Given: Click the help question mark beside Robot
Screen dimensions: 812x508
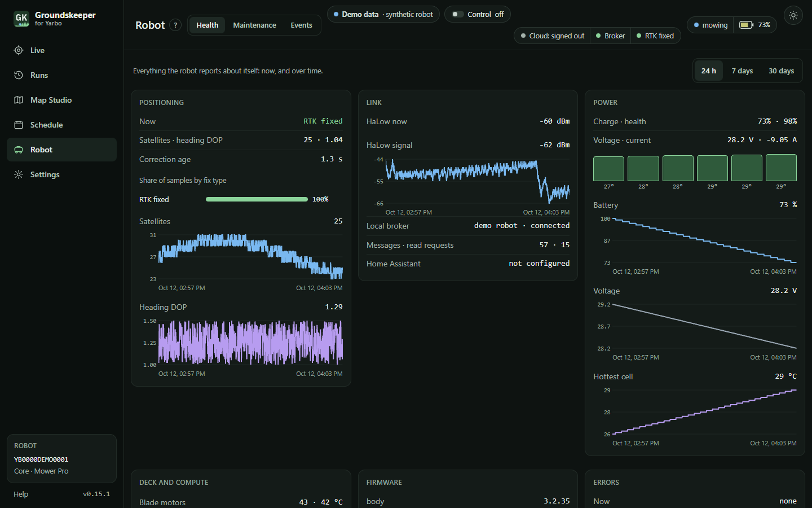Looking at the screenshot, I should [175, 25].
